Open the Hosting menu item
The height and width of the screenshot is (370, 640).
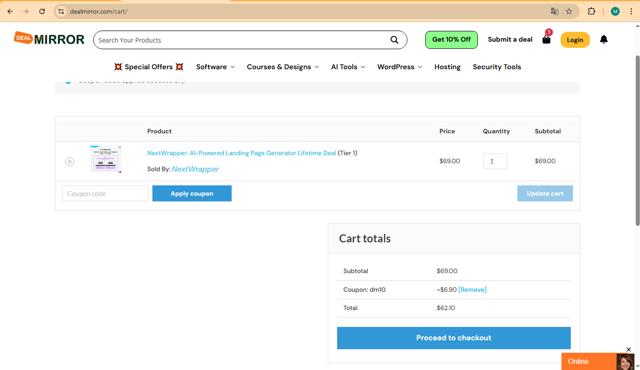click(447, 67)
